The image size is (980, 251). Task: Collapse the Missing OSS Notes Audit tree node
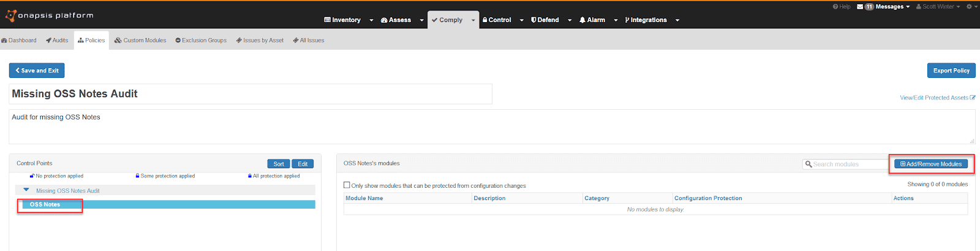[x=26, y=190]
